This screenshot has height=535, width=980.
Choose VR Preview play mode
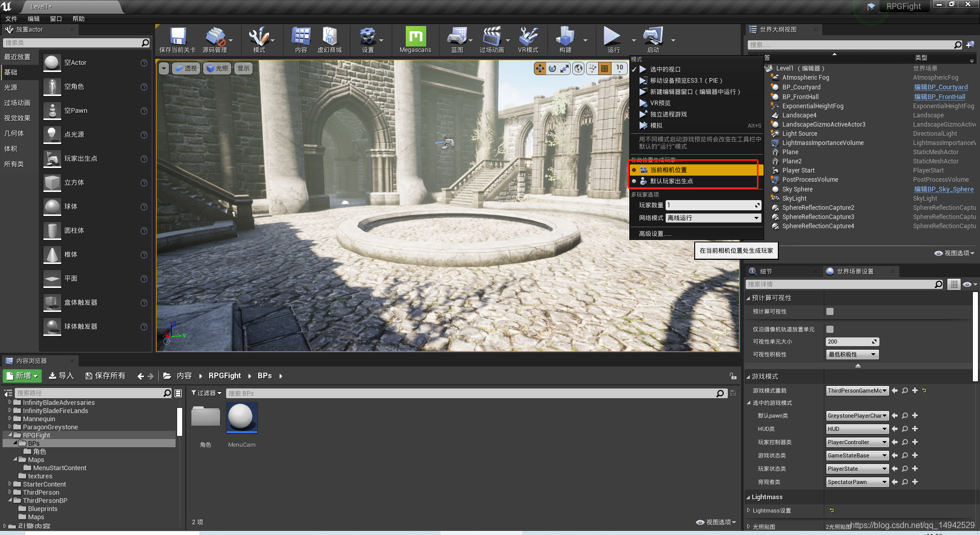point(696,103)
